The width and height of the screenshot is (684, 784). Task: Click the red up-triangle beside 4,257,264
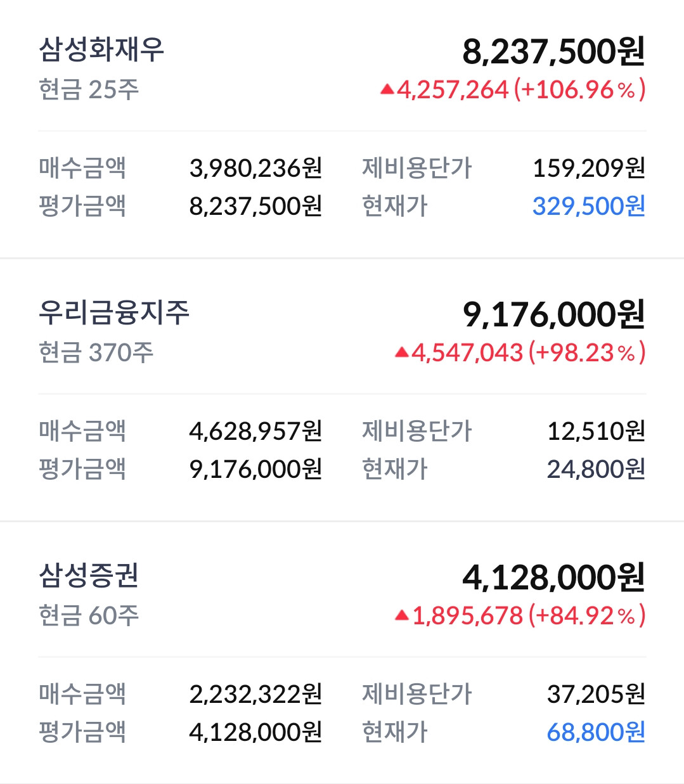click(x=387, y=90)
